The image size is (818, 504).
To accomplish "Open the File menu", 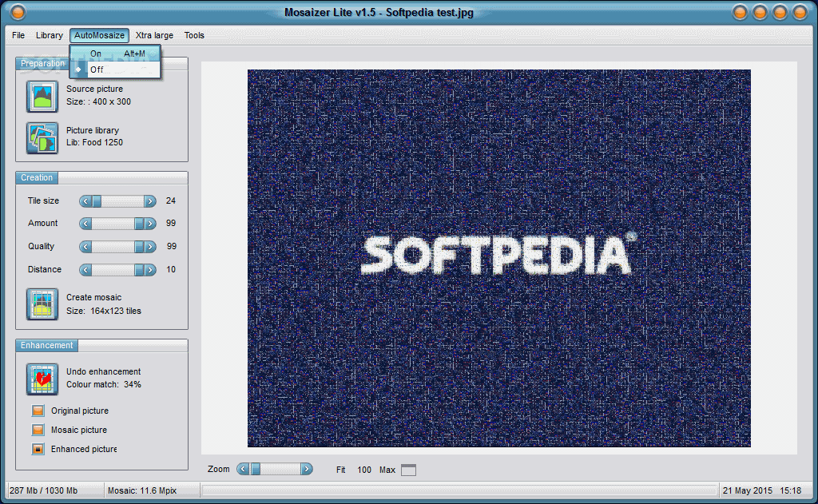I will coord(18,35).
